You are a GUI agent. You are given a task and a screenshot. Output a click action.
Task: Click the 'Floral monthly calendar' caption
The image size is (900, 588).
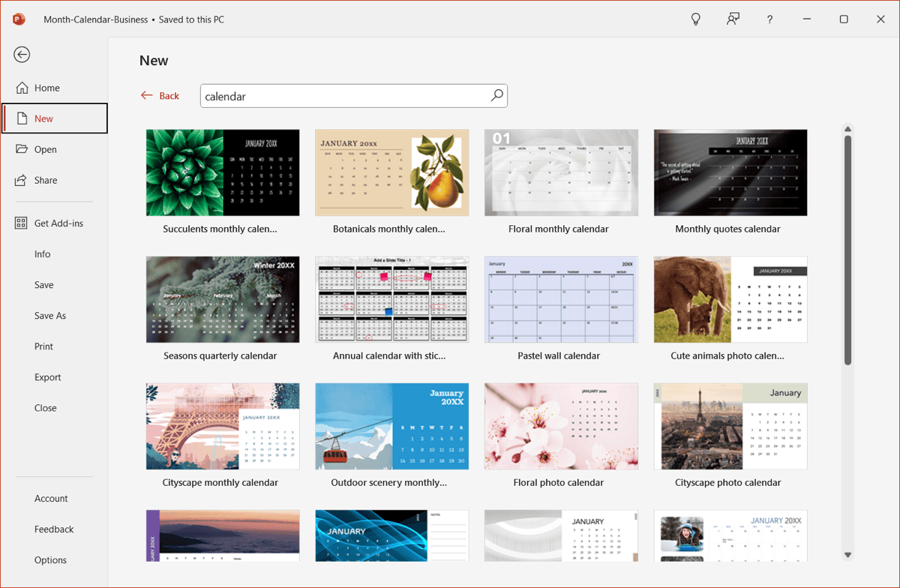click(x=559, y=229)
